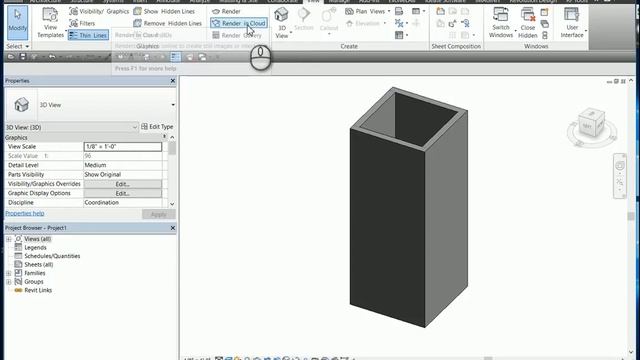Expand the Families tree node
Screen dimensions: 640x360
coord(9,273)
